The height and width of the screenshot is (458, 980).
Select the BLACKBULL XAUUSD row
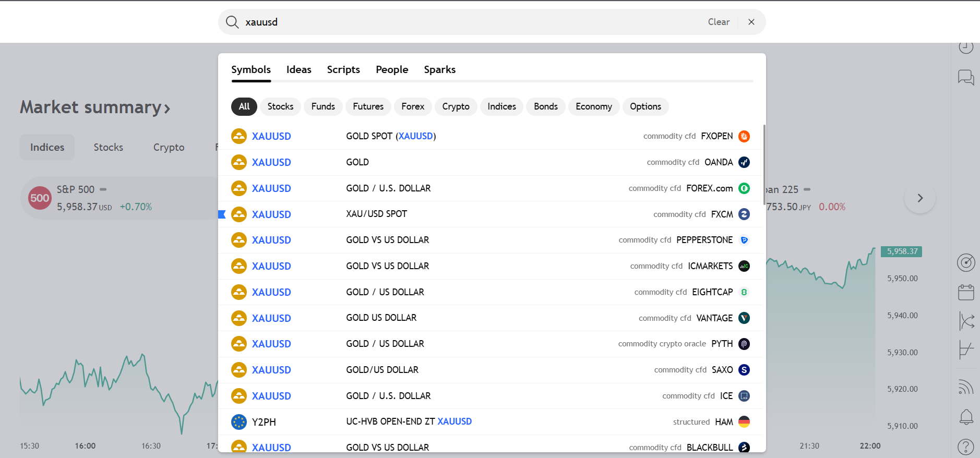point(491,444)
